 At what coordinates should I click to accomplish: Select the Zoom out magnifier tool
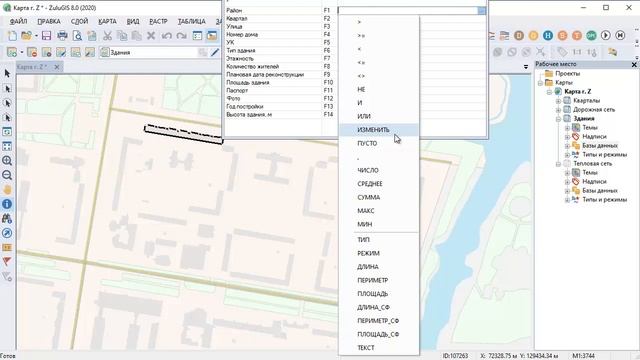pyautogui.click(x=7, y=175)
